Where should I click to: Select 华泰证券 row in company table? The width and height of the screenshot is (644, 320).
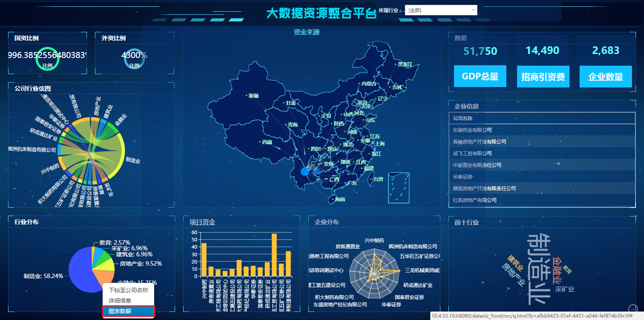tap(542, 177)
